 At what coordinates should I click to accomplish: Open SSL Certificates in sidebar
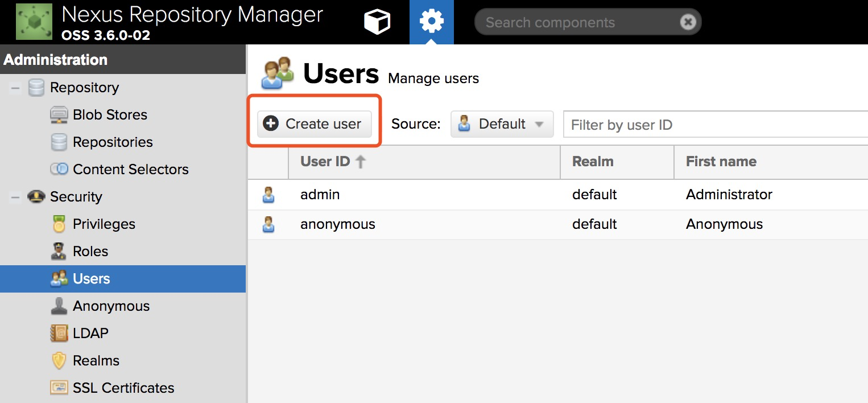click(123, 388)
